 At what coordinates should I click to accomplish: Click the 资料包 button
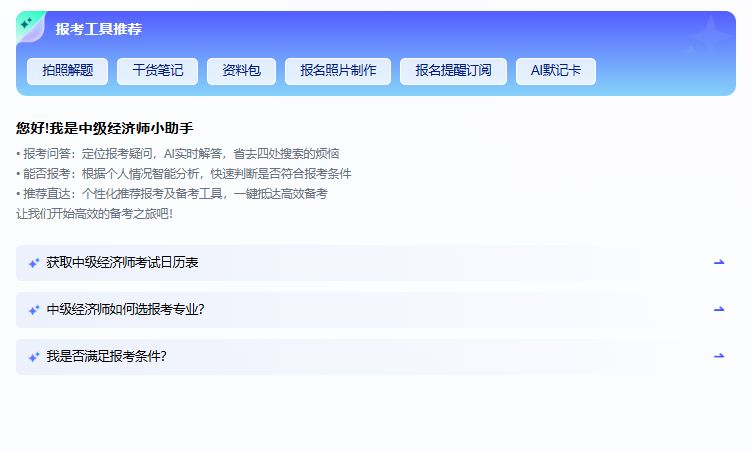241,71
